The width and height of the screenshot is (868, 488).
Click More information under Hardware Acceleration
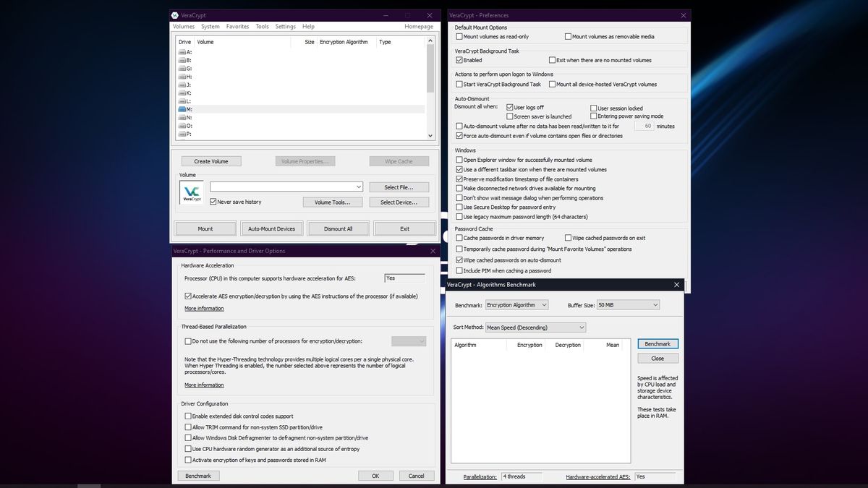[x=204, y=308]
